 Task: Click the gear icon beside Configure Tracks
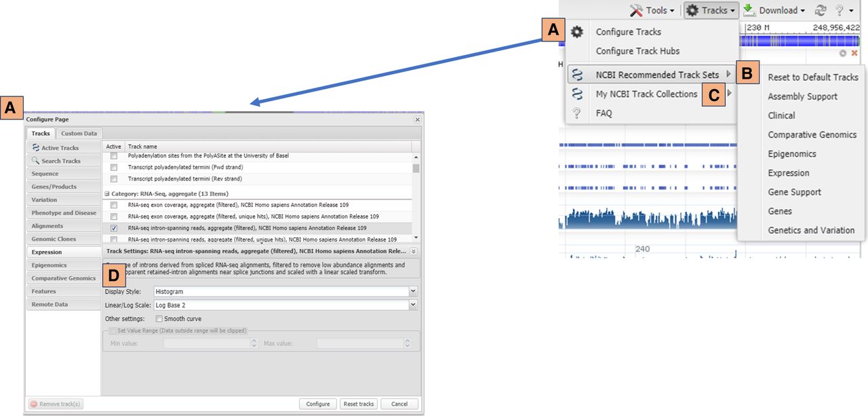click(577, 32)
